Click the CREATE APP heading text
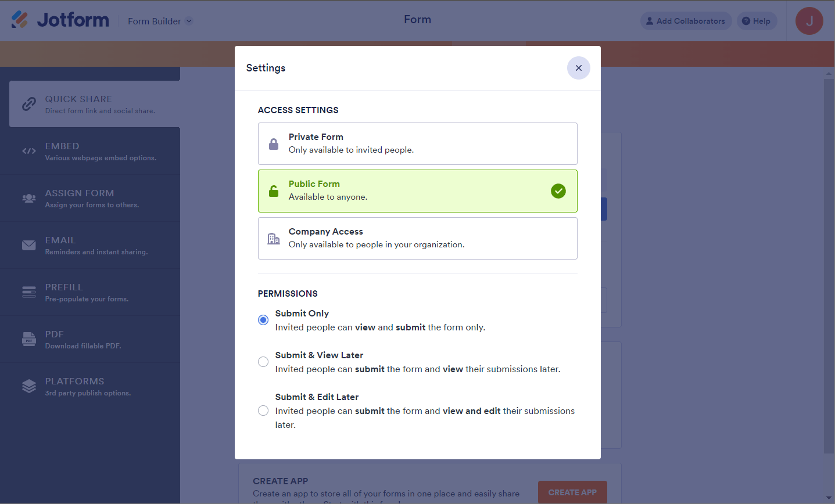The height and width of the screenshot is (504, 835). click(281, 481)
